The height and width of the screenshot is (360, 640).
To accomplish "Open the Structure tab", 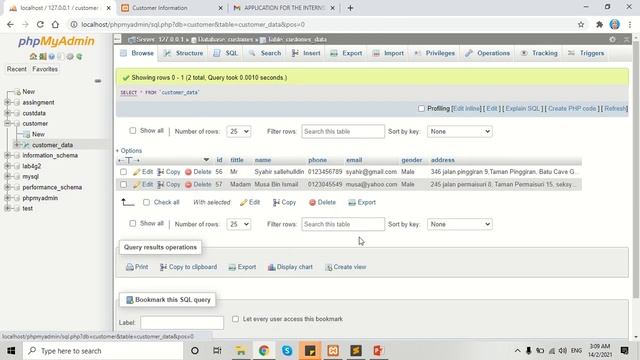I will click(x=184, y=53).
